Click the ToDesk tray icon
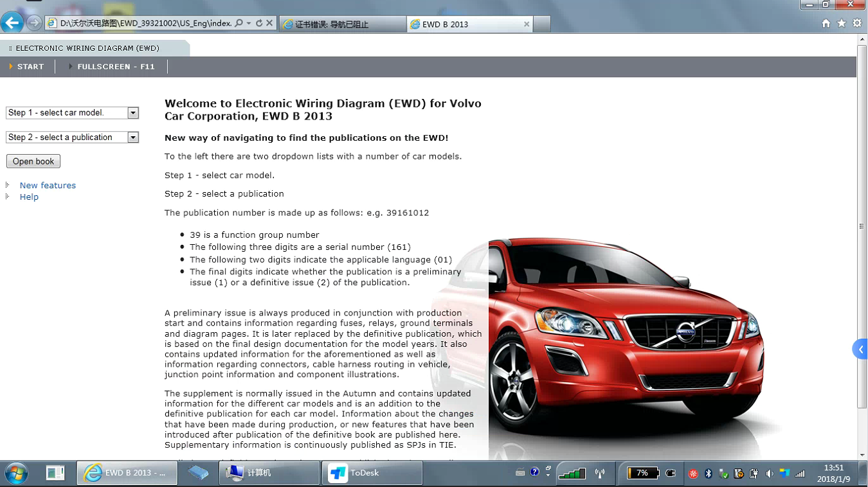The width and height of the screenshot is (868, 487). click(784, 474)
